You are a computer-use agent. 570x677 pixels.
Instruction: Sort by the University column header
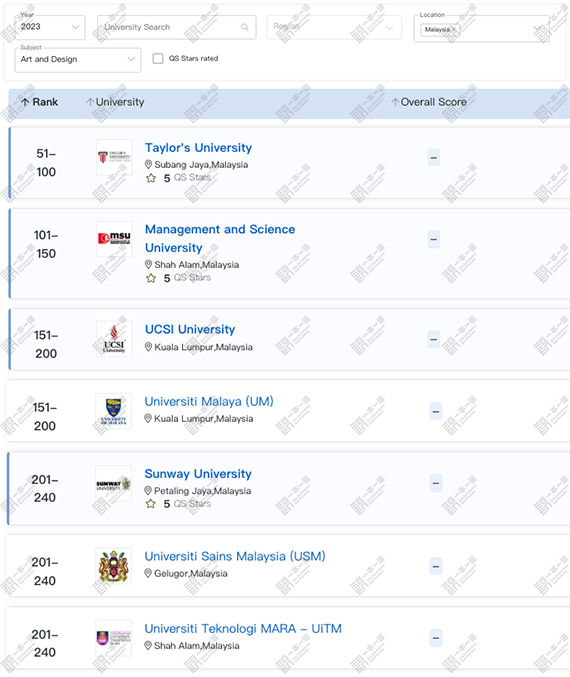115,102
